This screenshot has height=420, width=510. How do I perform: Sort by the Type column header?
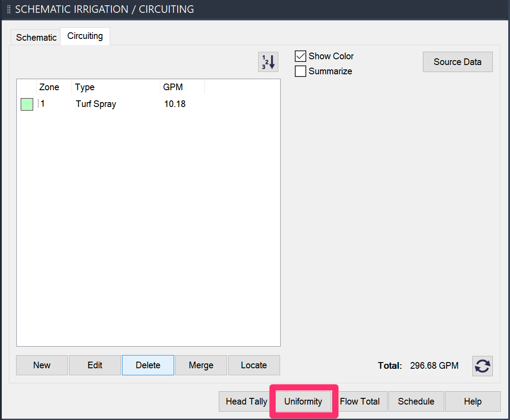coord(116,87)
